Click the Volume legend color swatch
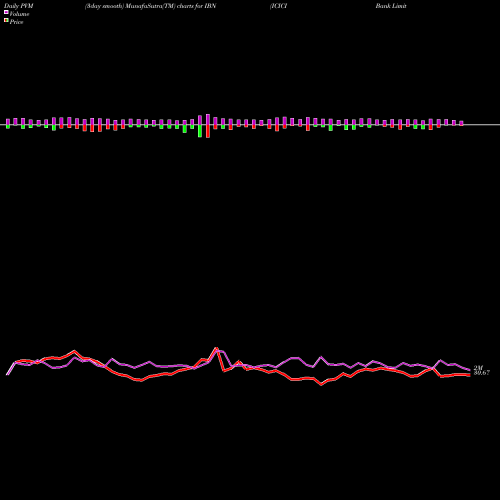The width and height of the screenshot is (500, 500). 6,13
